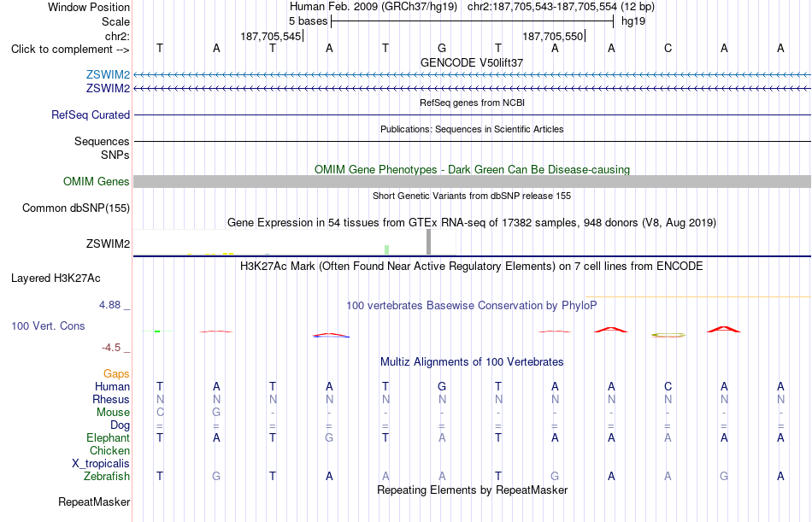Click the gray OMIM Genes bar

473,181
